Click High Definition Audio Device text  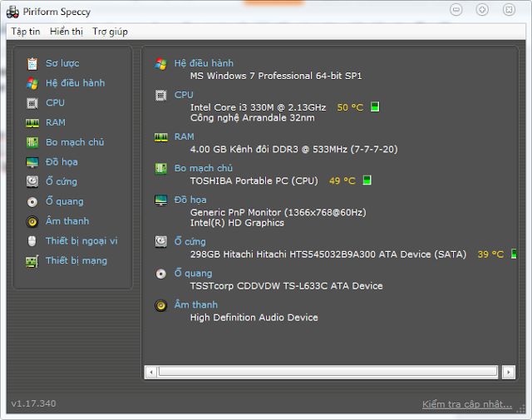click(254, 318)
